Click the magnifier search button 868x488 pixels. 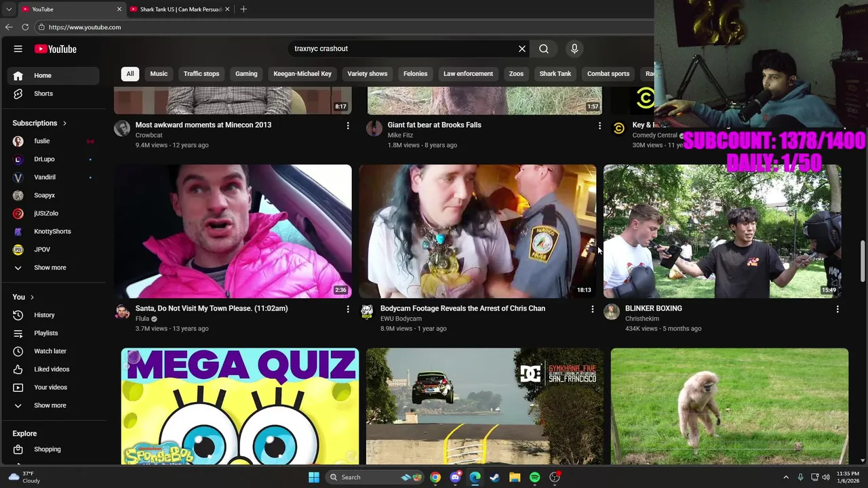[544, 49]
